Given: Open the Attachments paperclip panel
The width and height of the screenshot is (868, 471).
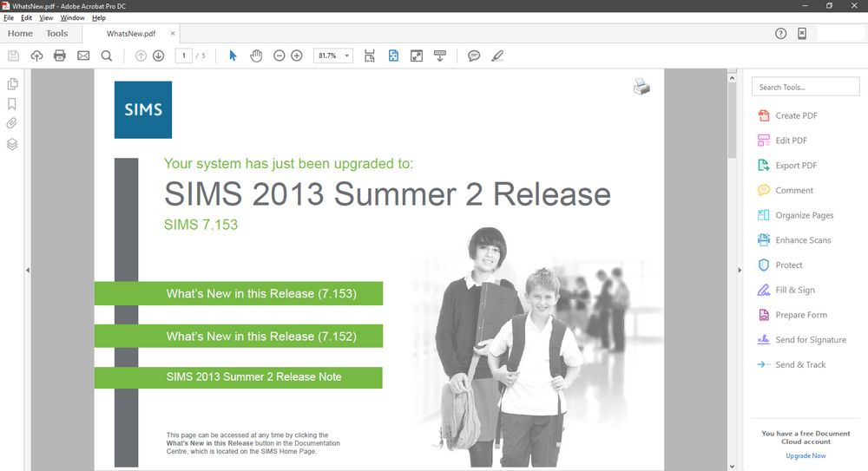Looking at the screenshot, I should (x=12, y=123).
